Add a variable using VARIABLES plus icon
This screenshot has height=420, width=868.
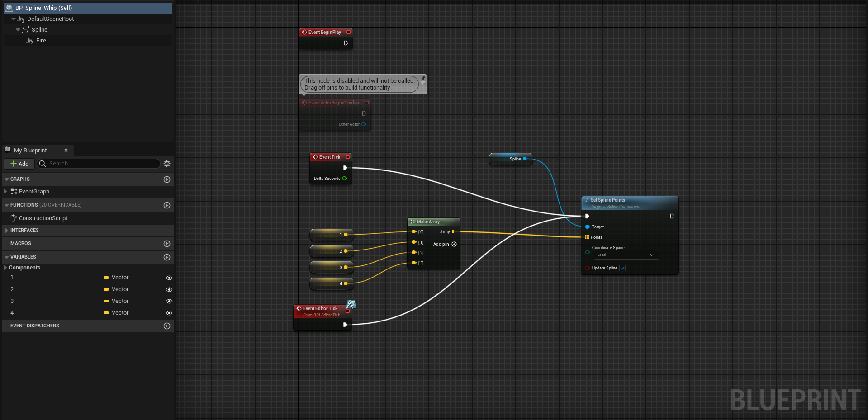click(x=167, y=257)
